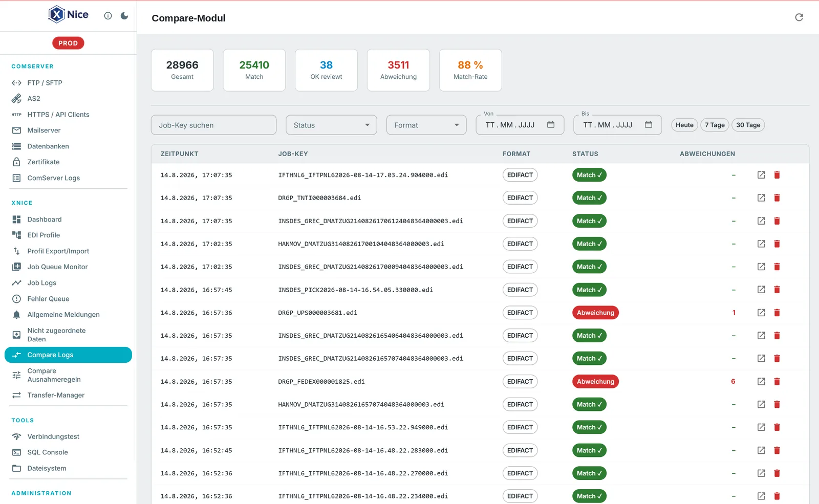819x504 pixels.
Task: Open the Dashboard page
Action: click(68, 219)
